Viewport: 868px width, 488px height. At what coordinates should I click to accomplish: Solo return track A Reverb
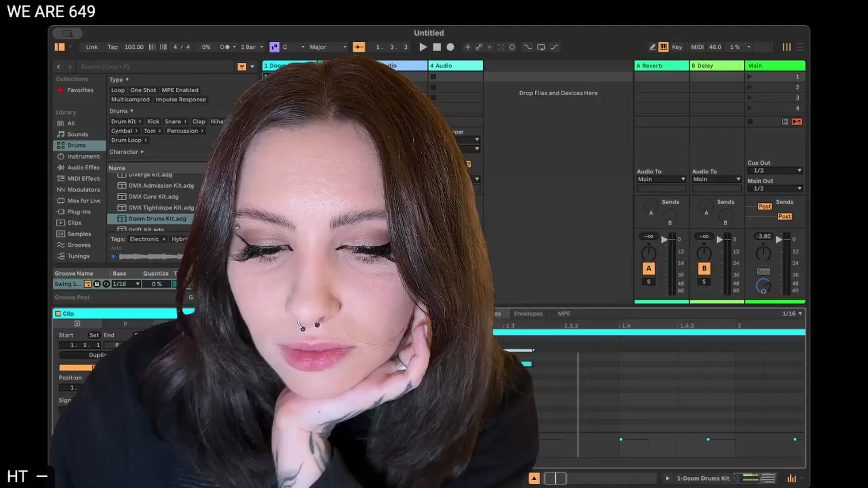pos(649,282)
